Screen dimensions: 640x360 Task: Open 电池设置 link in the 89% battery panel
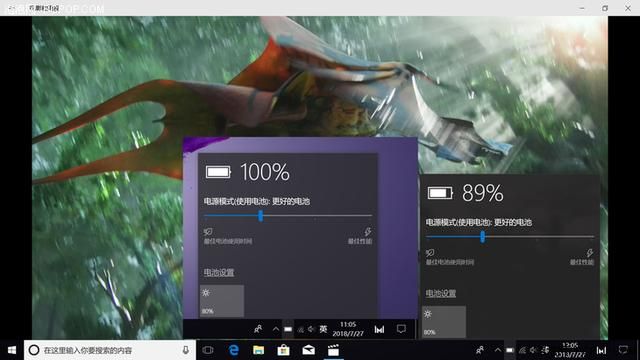tap(441, 293)
